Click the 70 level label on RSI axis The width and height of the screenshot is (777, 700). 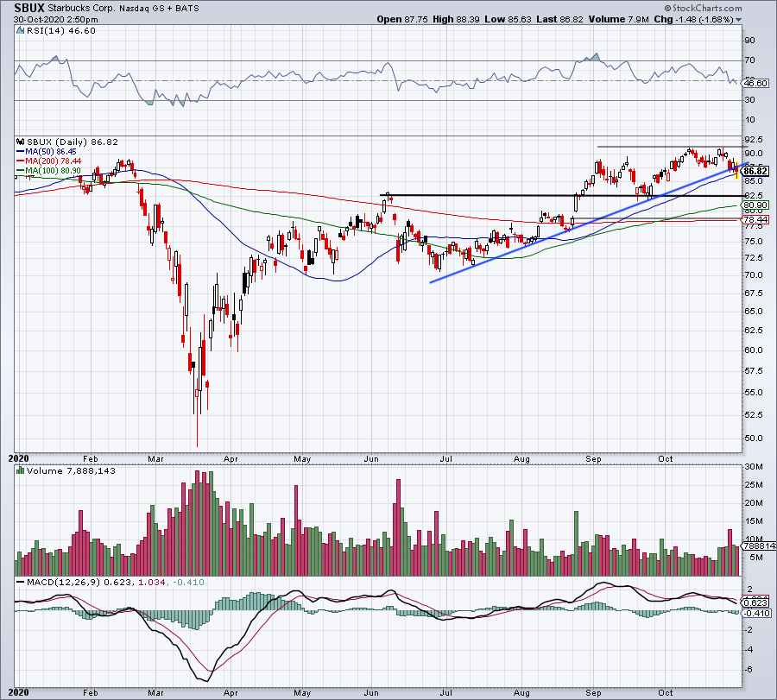tap(750, 60)
